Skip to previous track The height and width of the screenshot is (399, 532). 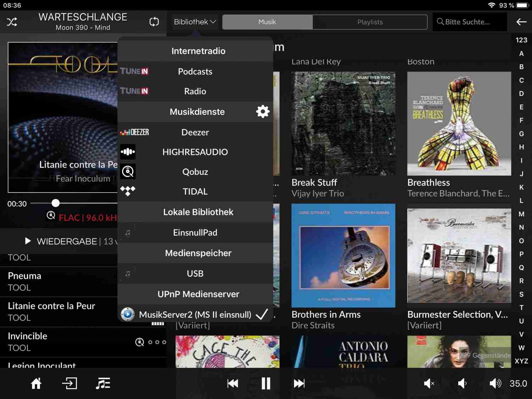click(x=233, y=383)
